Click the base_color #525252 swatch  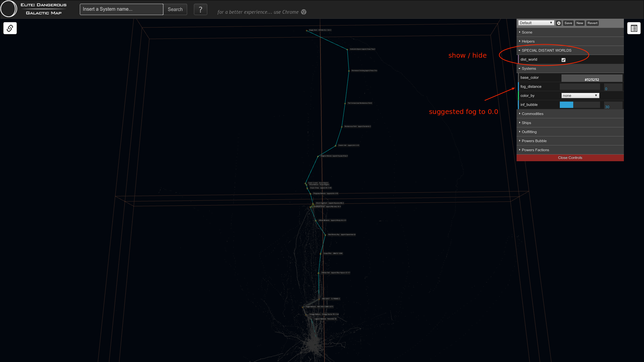[x=592, y=78]
